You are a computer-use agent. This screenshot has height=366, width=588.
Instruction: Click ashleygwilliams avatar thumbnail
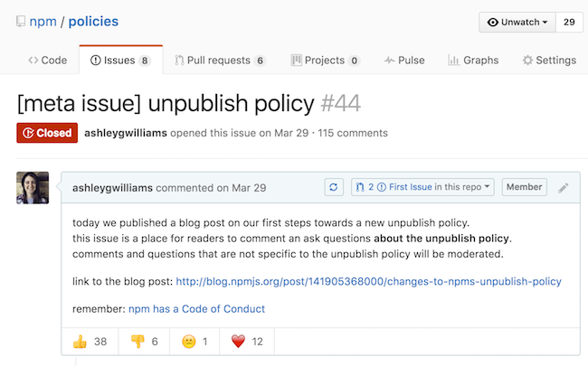point(33,188)
